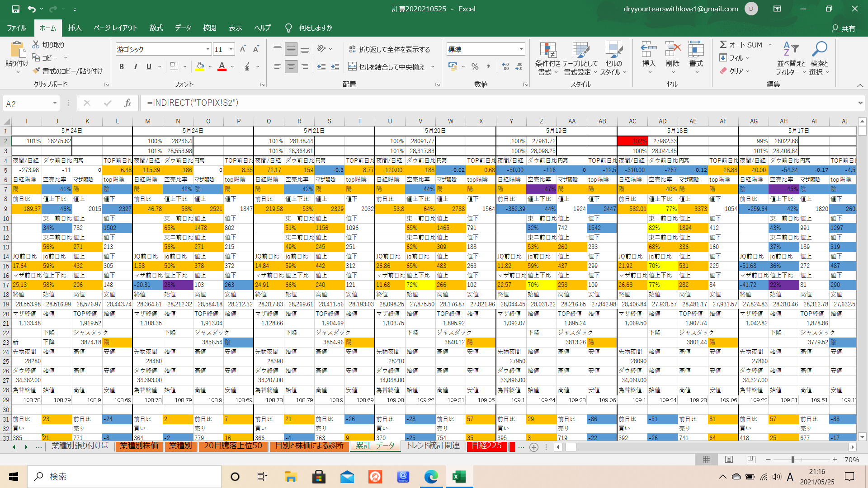Viewport: 868px width, 488px height.
Task: Expand the number format dropdown
Action: (x=521, y=49)
